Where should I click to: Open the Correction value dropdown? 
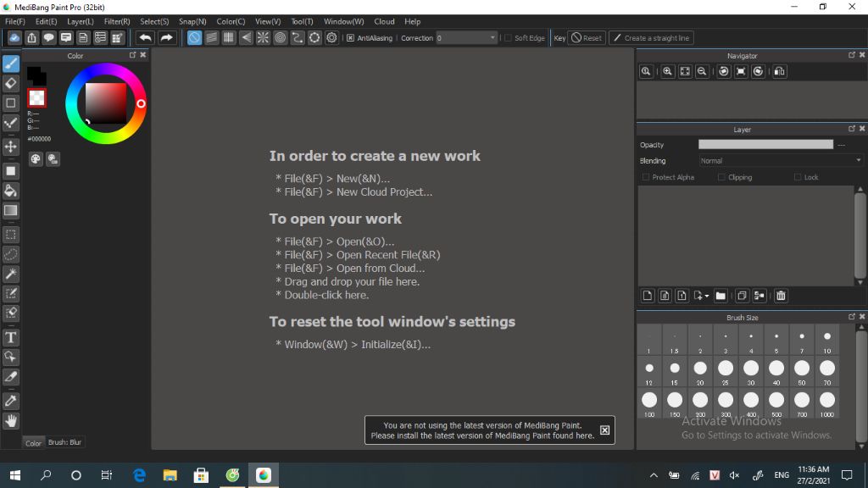[492, 38]
